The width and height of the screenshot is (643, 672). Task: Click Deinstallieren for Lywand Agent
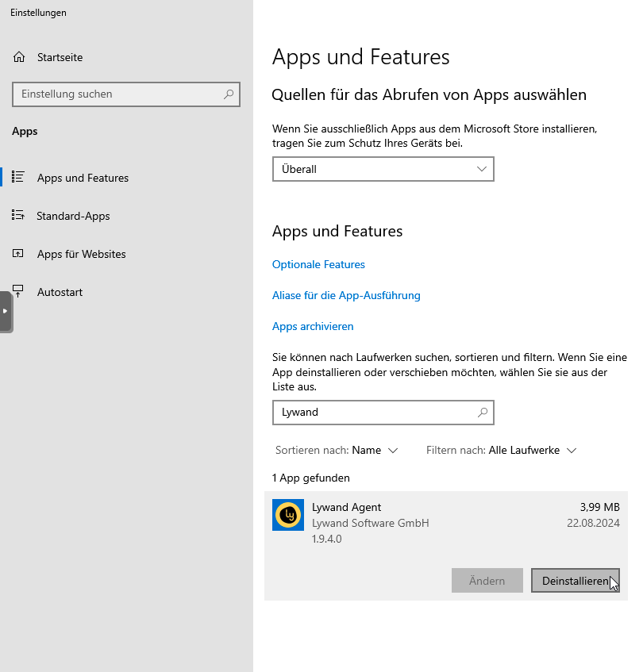(x=576, y=581)
